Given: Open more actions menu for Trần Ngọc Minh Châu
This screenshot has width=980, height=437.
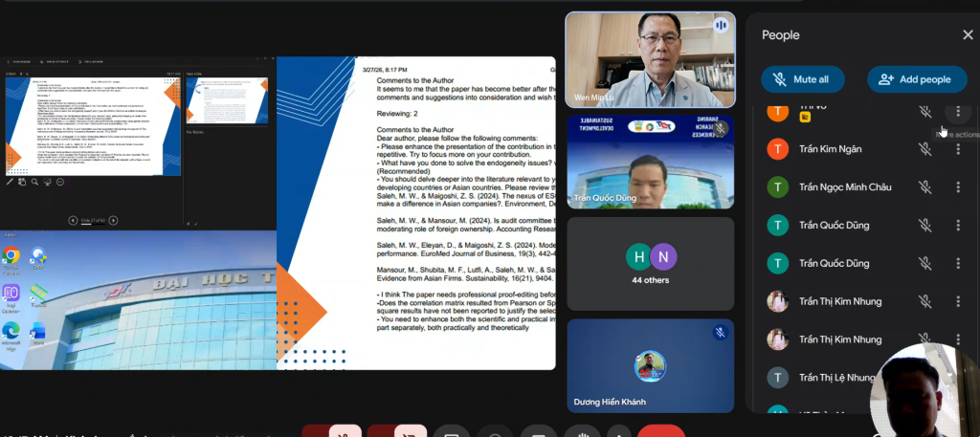Looking at the screenshot, I should (x=958, y=187).
